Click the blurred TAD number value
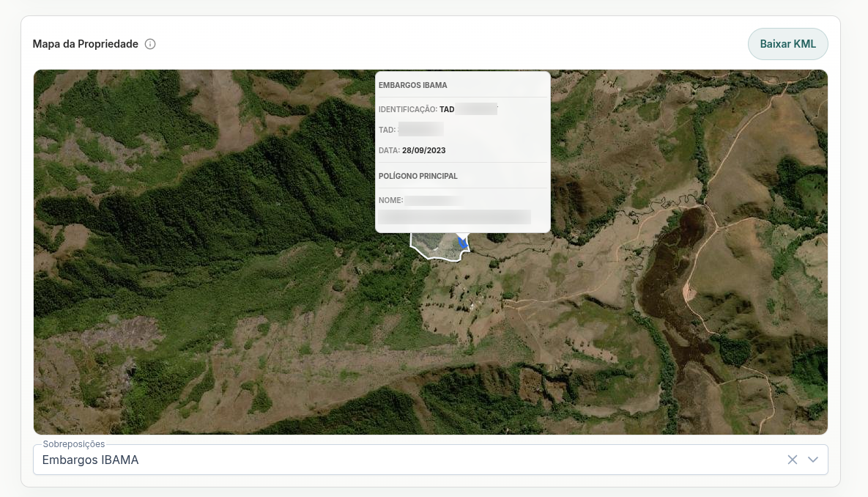The height and width of the screenshot is (497, 868). (x=420, y=130)
